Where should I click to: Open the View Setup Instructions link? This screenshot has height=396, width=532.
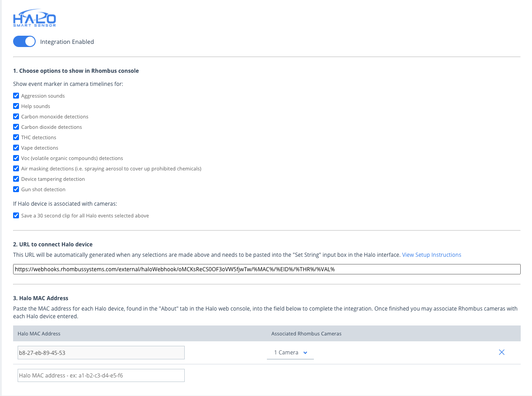tap(431, 255)
